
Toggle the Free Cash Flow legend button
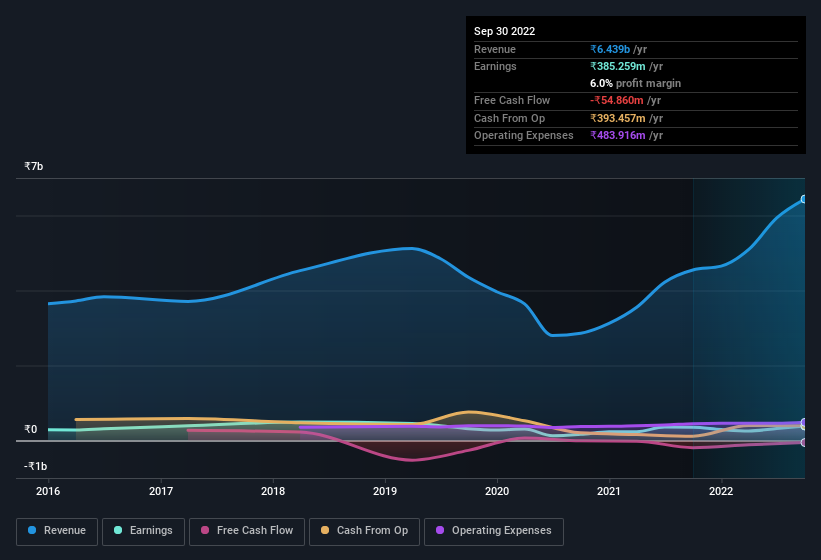pos(247,531)
